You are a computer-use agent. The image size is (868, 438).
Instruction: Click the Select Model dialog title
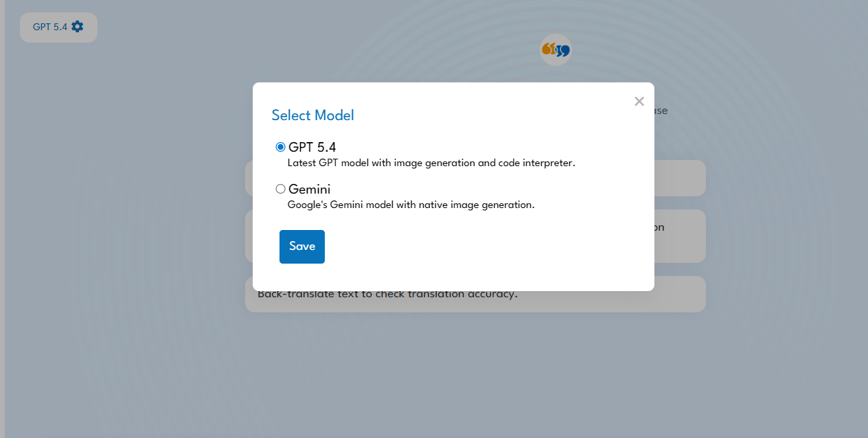[312, 115]
